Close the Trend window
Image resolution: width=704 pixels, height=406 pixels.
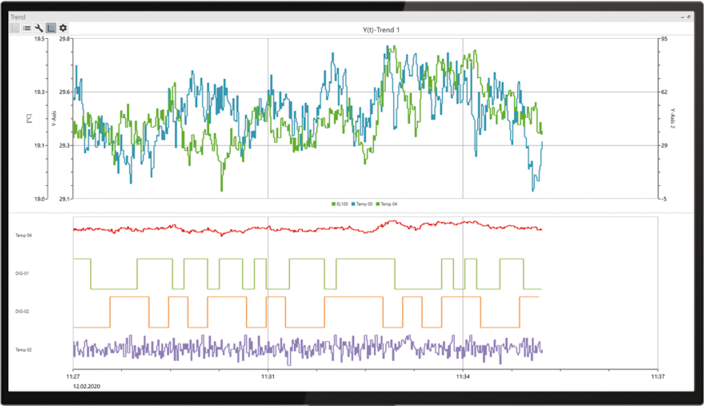click(x=688, y=17)
